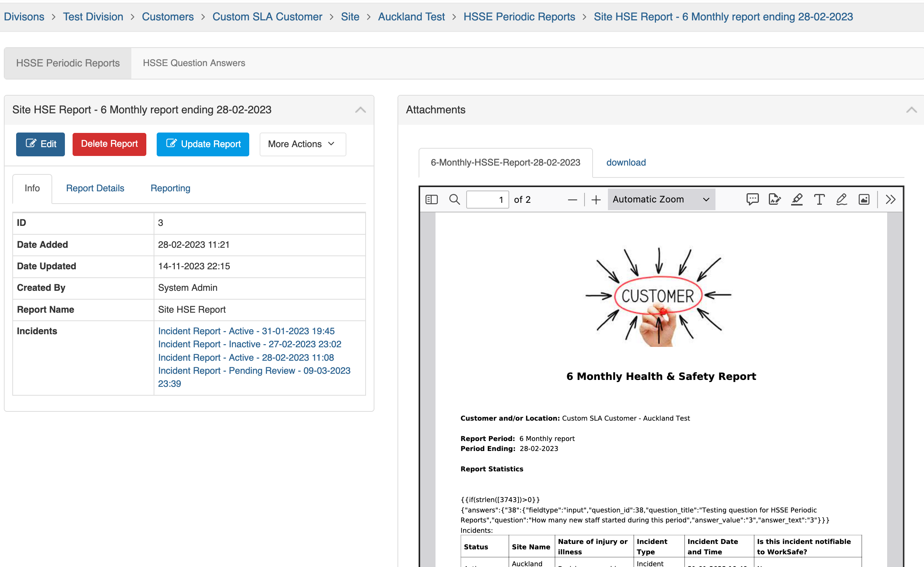Screen dimensions: 924x567
Task: Select the draw pencil tool
Action: (841, 199)
